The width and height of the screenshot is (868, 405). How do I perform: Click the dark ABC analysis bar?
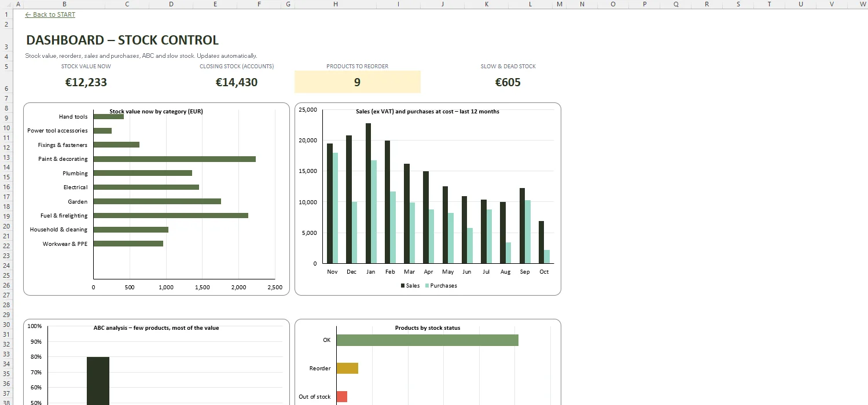(98, 381)
